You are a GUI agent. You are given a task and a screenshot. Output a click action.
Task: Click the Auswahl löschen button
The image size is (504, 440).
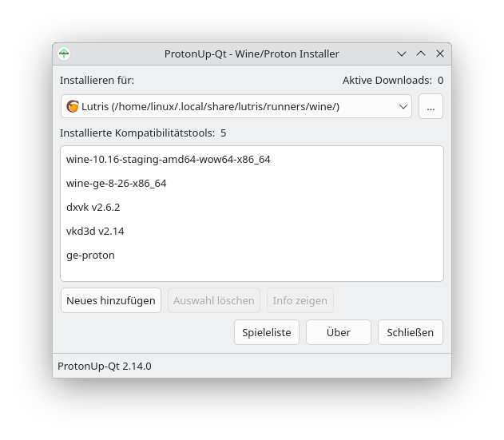[214, 300]
